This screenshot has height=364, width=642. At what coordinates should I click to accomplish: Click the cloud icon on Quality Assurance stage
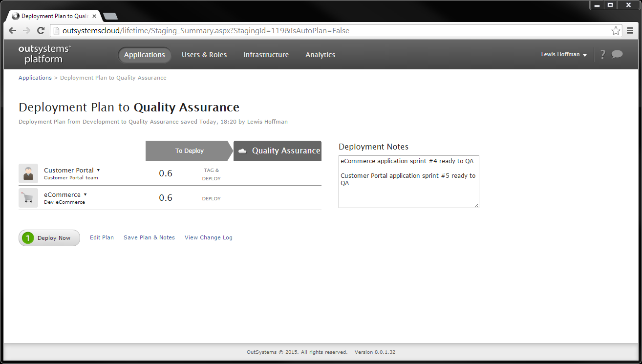tap(242, 150)
